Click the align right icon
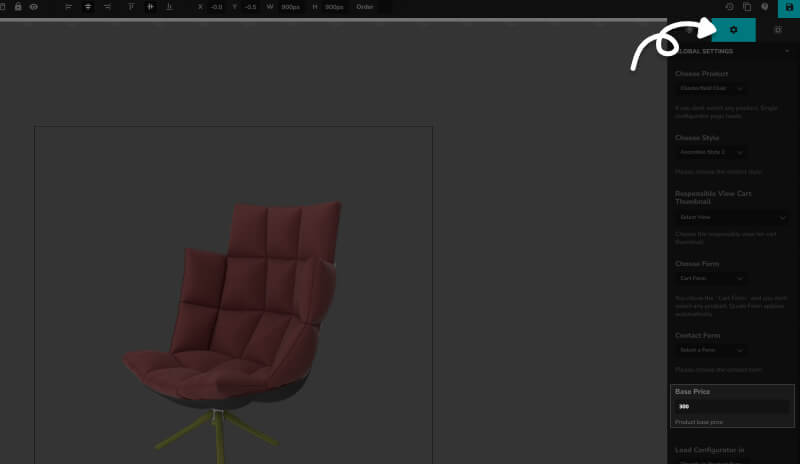 107,7
